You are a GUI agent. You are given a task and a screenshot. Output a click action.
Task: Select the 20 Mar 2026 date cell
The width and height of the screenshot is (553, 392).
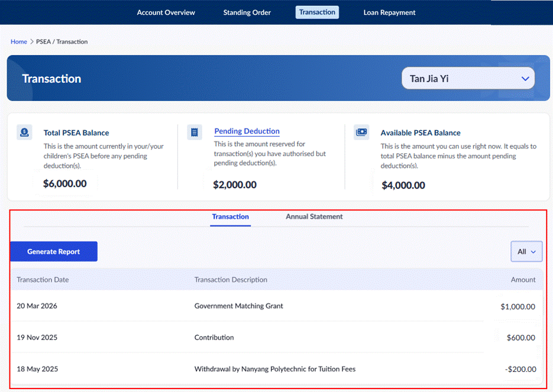click(x=37, y=306)
